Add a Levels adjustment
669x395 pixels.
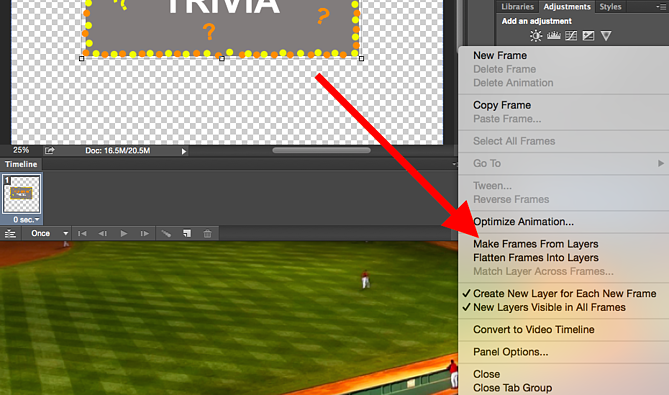pos(553,36)
